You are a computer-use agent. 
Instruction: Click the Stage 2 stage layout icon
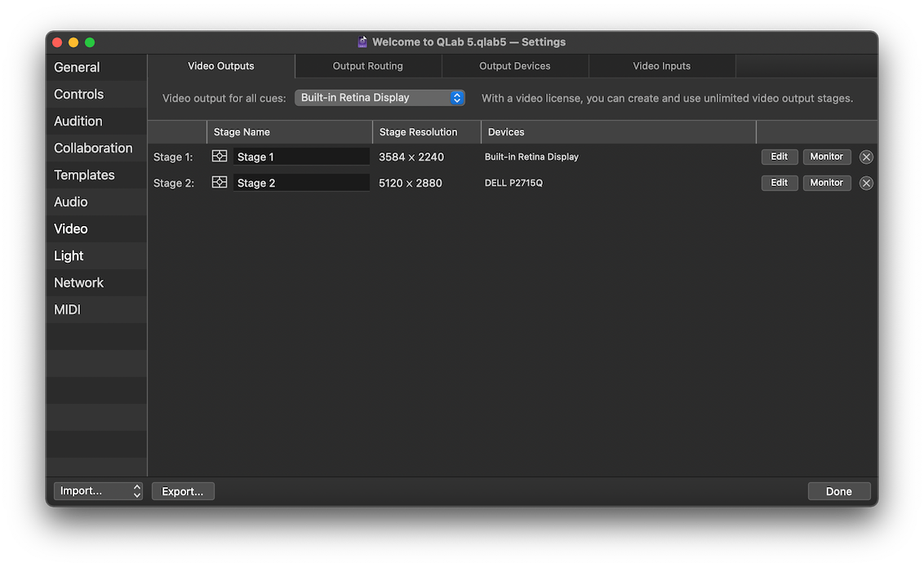[219, 182]
